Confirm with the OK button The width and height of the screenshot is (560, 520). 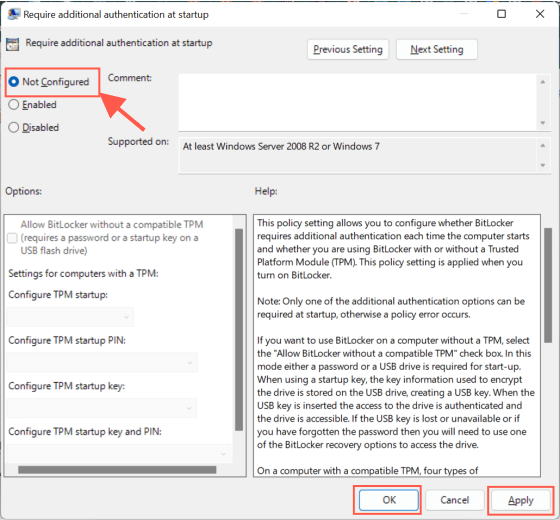[x=389, y=500]
